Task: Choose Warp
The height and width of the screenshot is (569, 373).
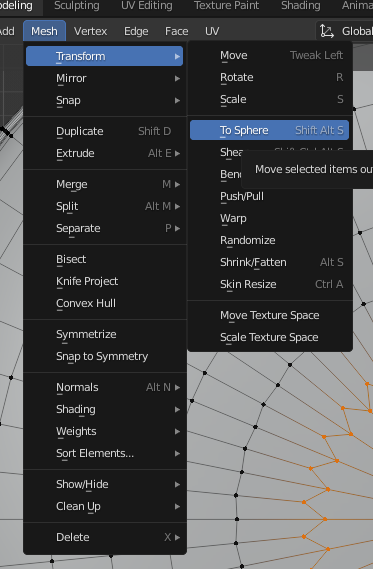Action: point(270,218)
